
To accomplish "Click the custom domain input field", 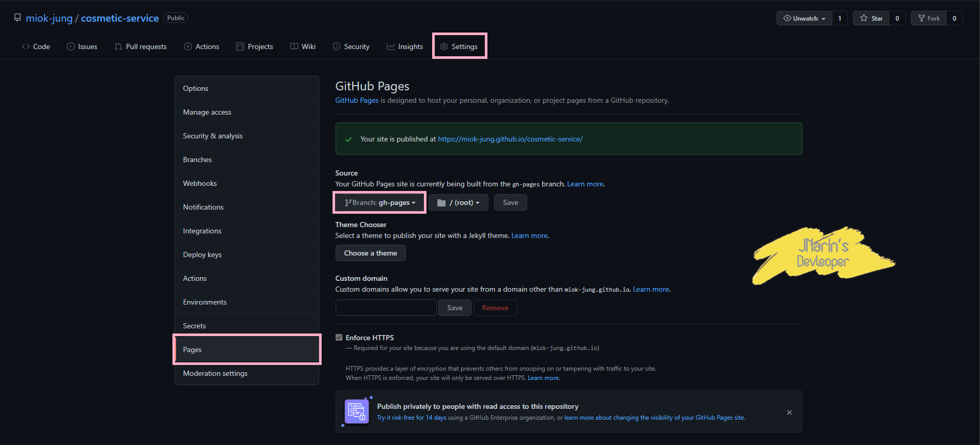I will pyautogui.click(x=386, y=308).
